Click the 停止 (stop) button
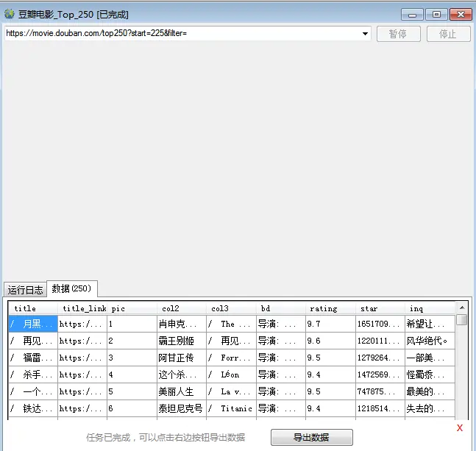 [448, 34]
